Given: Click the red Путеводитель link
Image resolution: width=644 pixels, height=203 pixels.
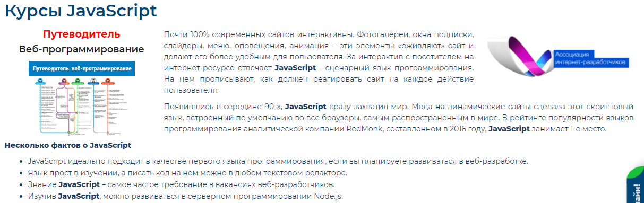Looking at the screenshot, I should pos(81,34).
